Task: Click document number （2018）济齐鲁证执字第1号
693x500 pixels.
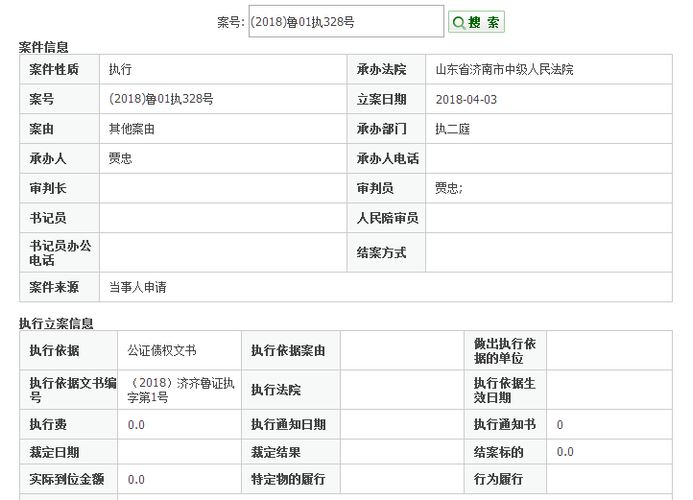Action: click(x=181, y=390)
